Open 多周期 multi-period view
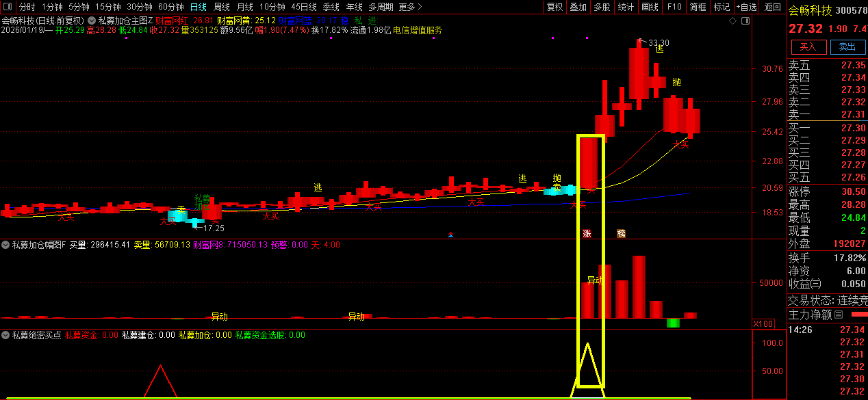868x400 pixels. click(381, 7)
